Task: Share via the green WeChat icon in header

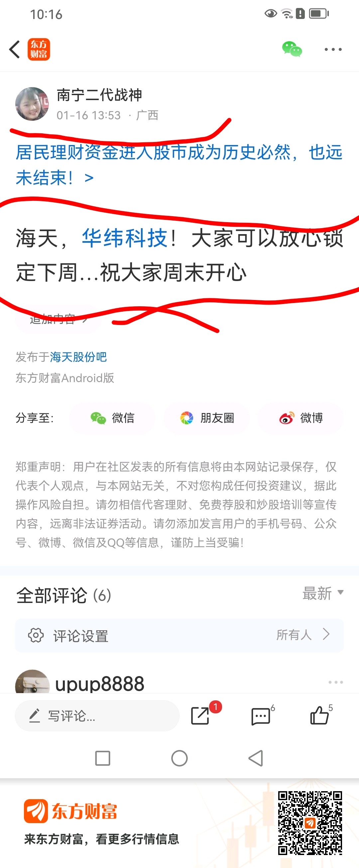Action: coord(292,49)
